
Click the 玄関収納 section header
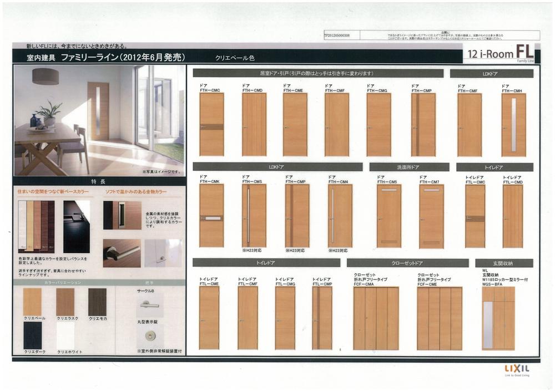(504, 263)
